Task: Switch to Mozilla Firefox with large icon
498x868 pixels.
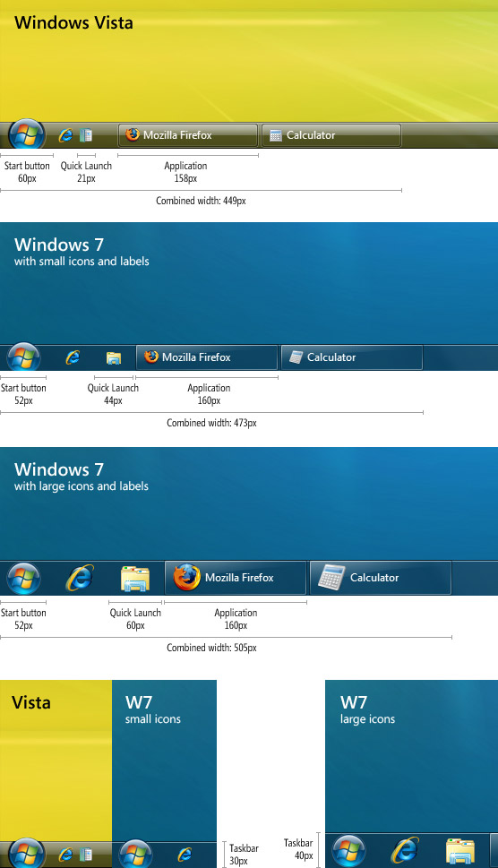Action: click(x=236, y=578)
